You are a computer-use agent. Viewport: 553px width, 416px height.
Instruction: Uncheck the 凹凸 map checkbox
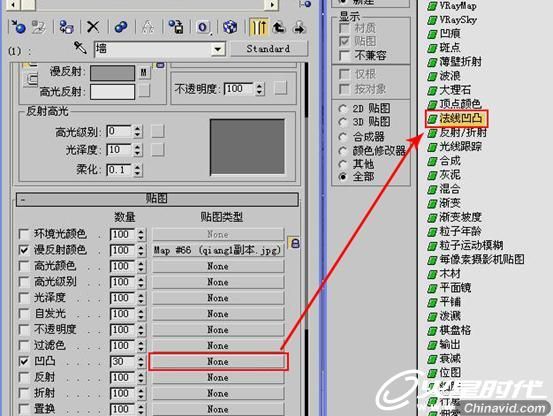point(24,361)
